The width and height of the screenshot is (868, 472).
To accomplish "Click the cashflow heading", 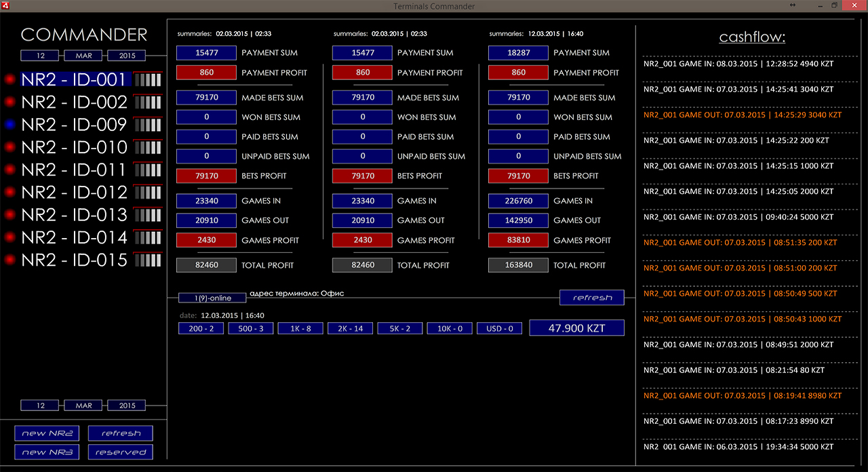I will point(752,37).
